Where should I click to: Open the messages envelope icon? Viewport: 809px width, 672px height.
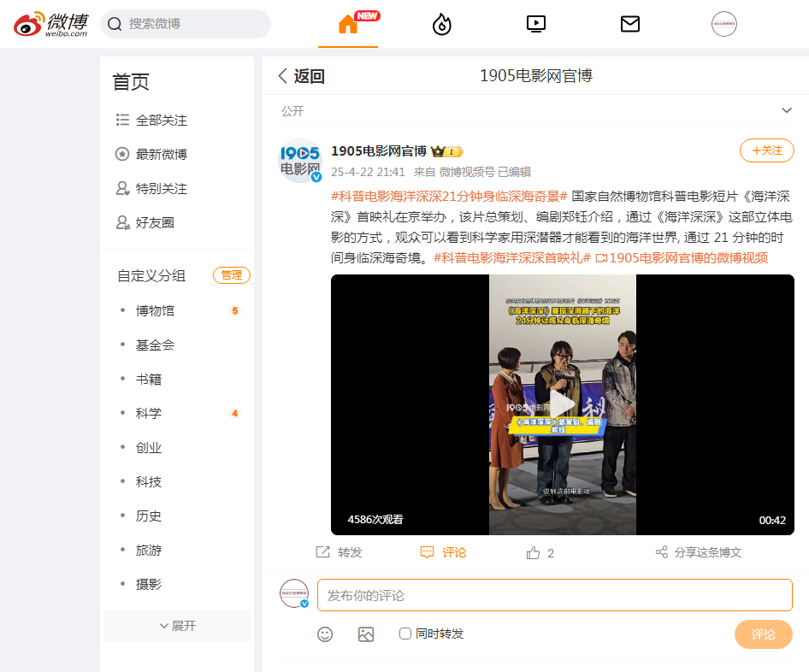click(x=630, y=24)
